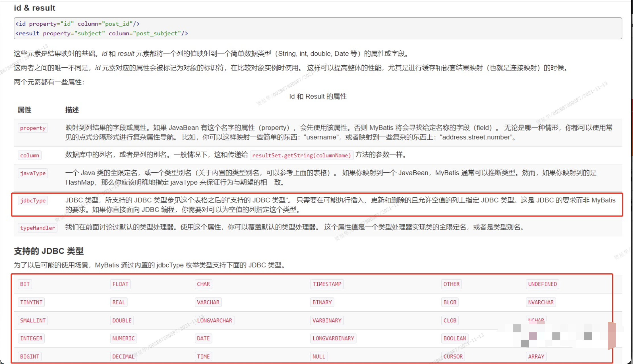Image resolution: width=633 pixels, height=364 pixels.
Task: Click the id & result section heading
Action: coord(34,8)
